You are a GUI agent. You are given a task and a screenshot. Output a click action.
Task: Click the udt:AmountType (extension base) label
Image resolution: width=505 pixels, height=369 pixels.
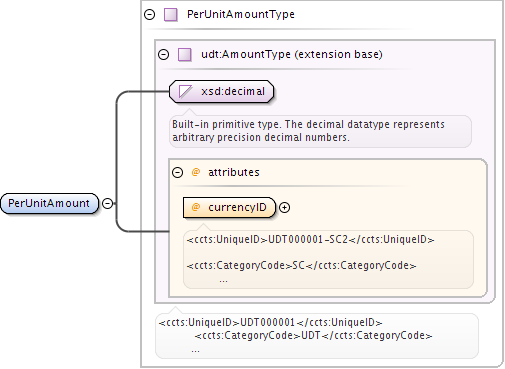(x=292, y=54)
